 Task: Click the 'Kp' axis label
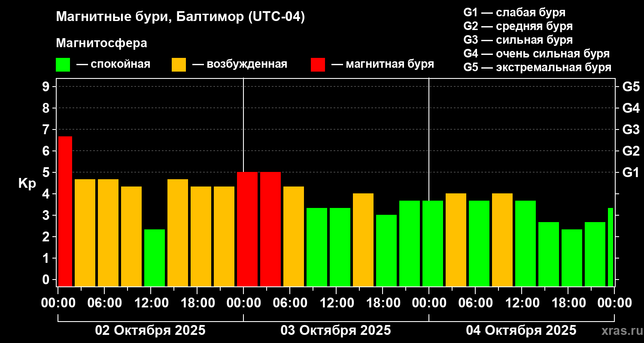coord(27,183)
